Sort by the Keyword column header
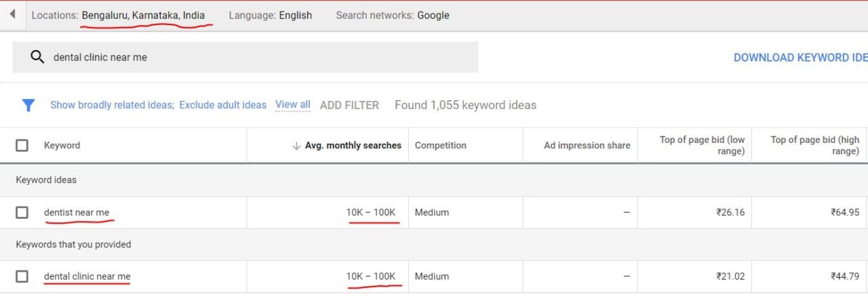This screenshot has height=294, width=868. point(62,145)
